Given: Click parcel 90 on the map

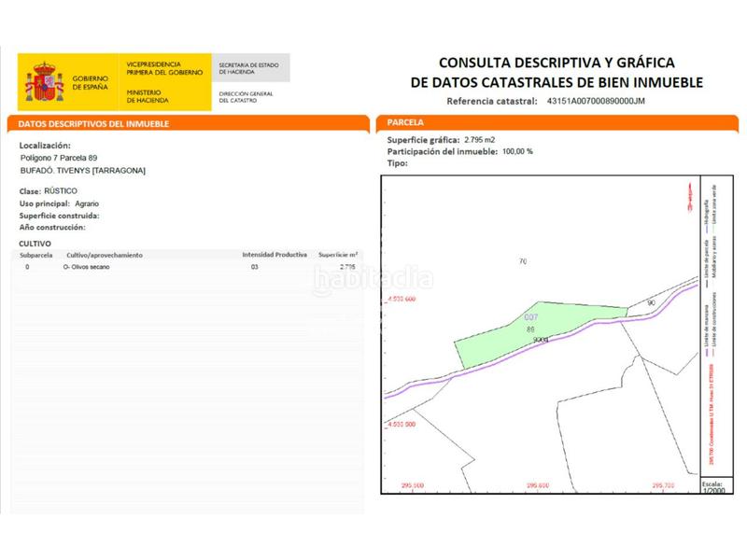Looking at the screenshot, I should click(x=651, y=303).
